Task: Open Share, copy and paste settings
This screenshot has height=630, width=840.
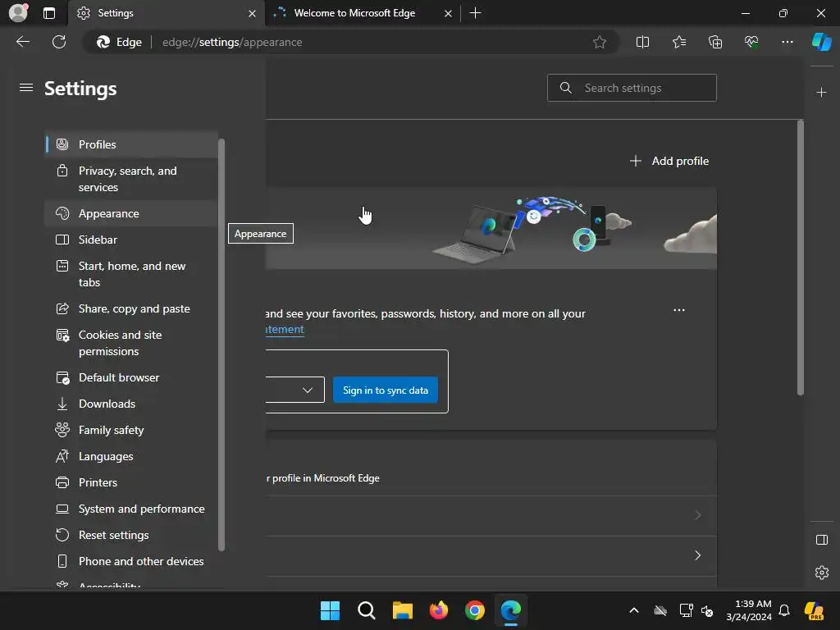Action: pyautogui.click(x=131, y=308)
